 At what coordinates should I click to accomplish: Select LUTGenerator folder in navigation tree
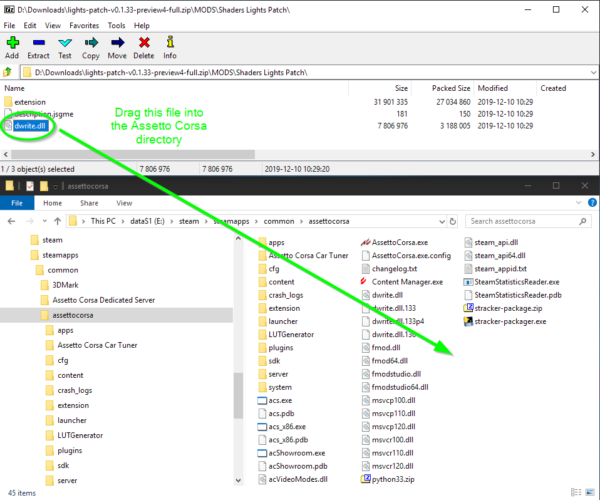[x=74, y=435]
